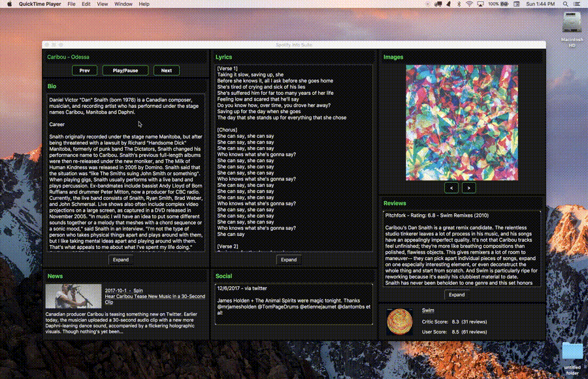The width and height of the screenshot is (588, 379).
Task: Open the Macintosh HD drive icon
Action: [572, 23]
